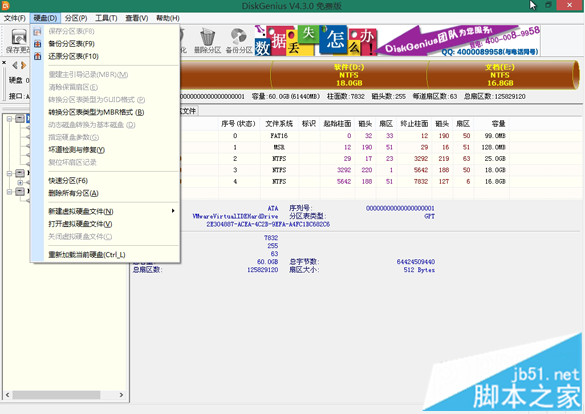Image resolution: width=585 pixels, height=414 pixels.
Task: Open the 查看(V) menu
Action: (137, 18)
